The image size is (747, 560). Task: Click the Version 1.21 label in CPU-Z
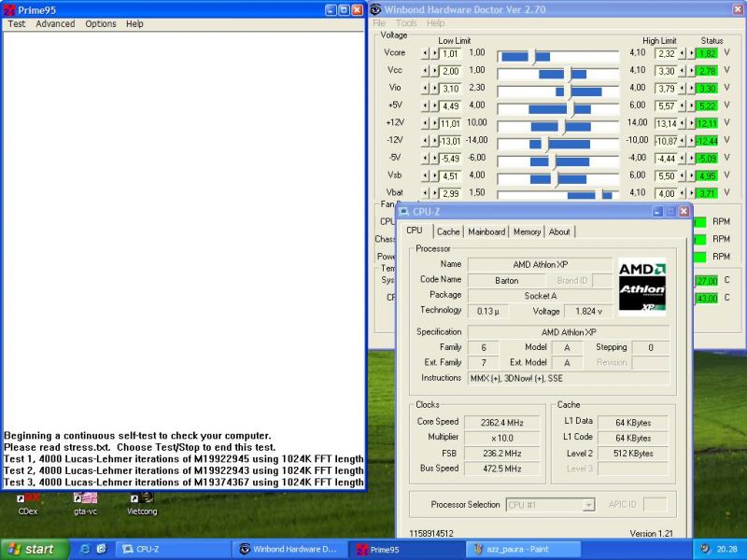pos(651,534)
